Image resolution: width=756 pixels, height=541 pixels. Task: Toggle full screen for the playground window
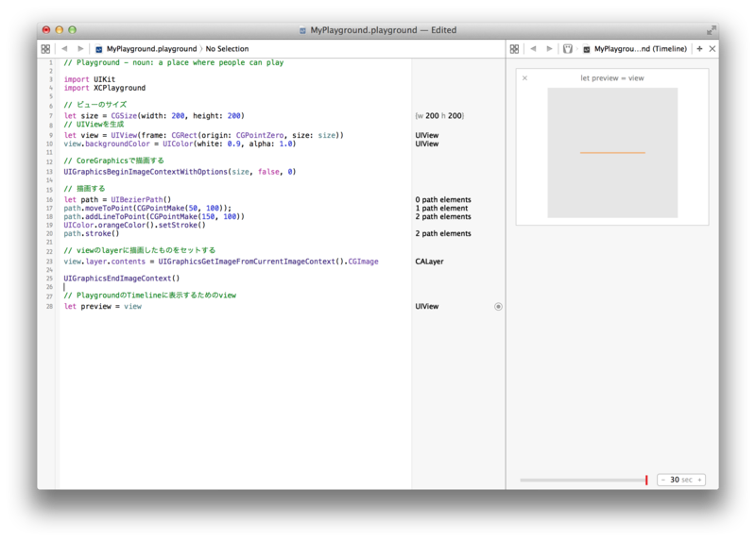point(712,30)
